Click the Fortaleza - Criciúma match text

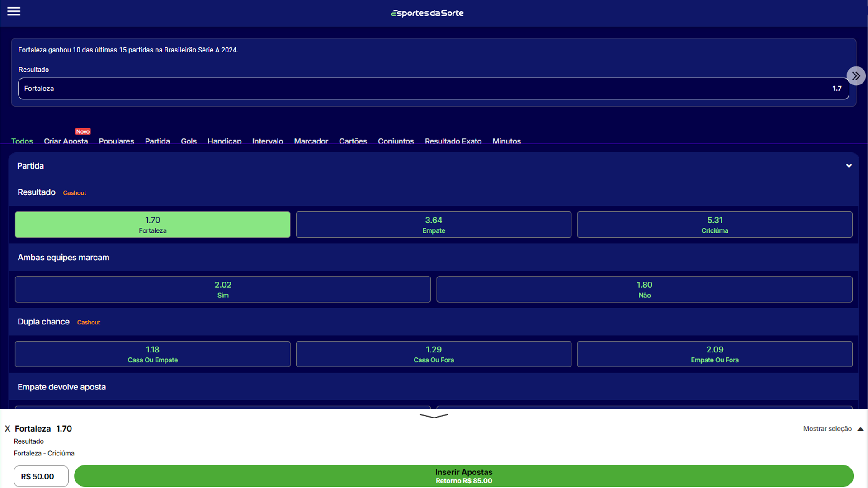click(x=44, y=453)
